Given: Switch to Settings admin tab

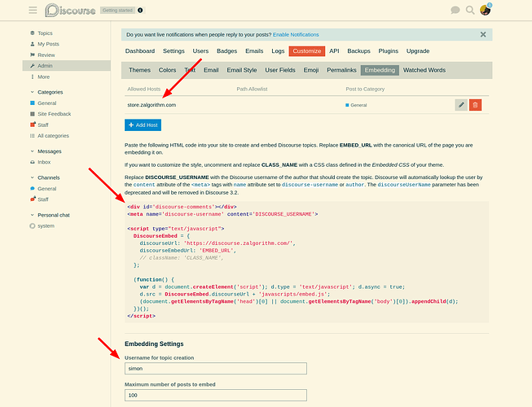Looking at the screenshot, I should pyautogui.click(x=174, y=50).
